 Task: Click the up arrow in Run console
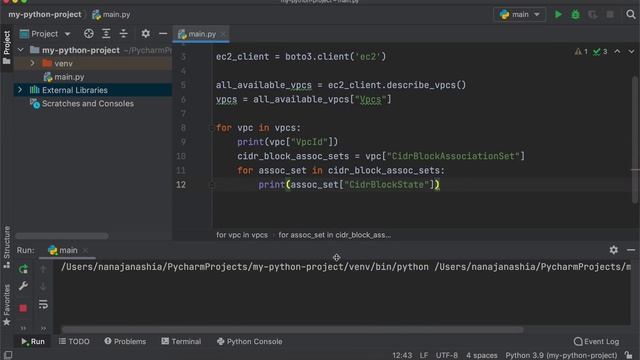coord(43,269)
